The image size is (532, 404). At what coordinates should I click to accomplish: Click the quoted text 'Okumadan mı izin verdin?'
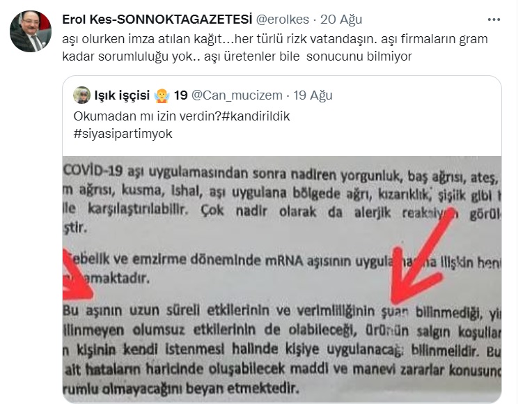coord(147,116)
